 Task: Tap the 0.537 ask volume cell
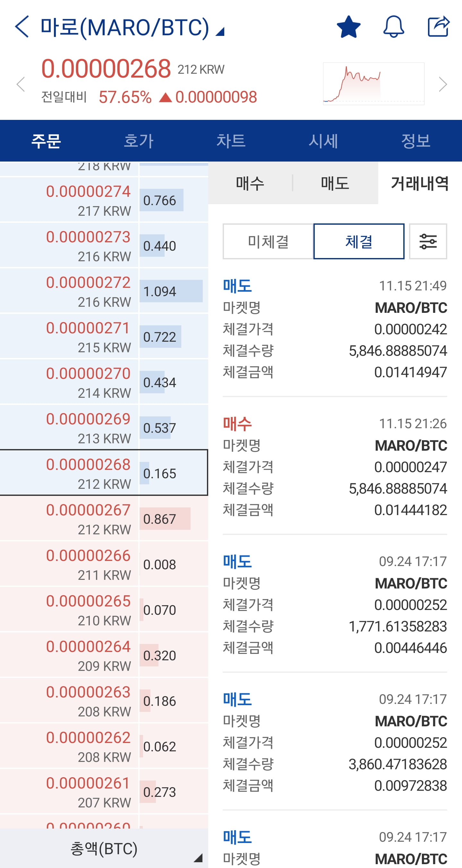pos(174,427)
